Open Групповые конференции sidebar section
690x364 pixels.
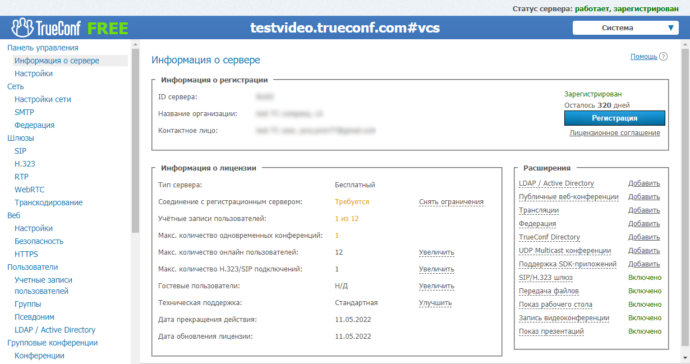(52, 343)
